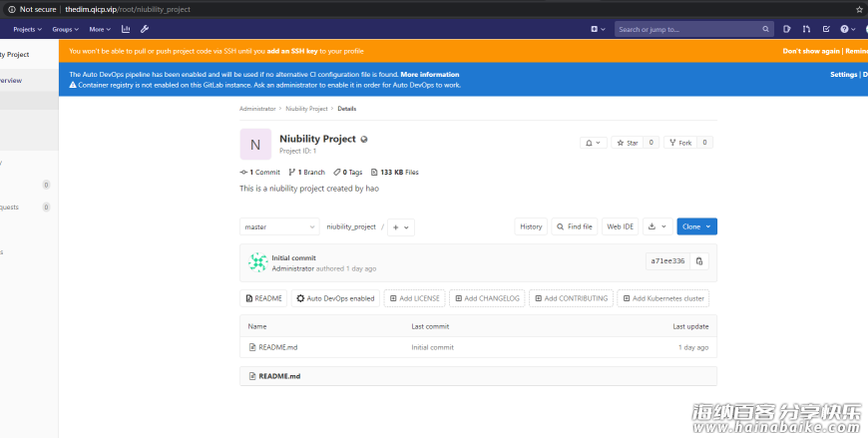Launch the Web IDE
The height and width of the screenshot is (438, 868).
620,226
